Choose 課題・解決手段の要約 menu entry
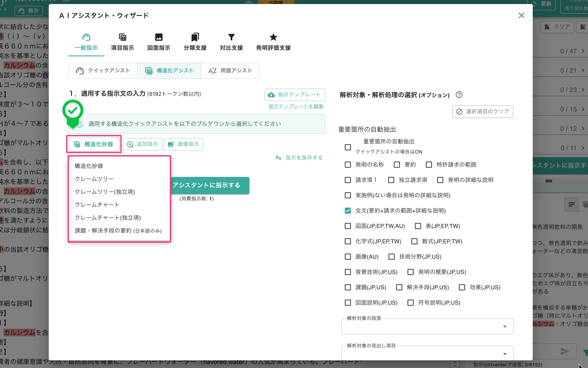Viewport: 588px width, 368px height. coord(119,230)
